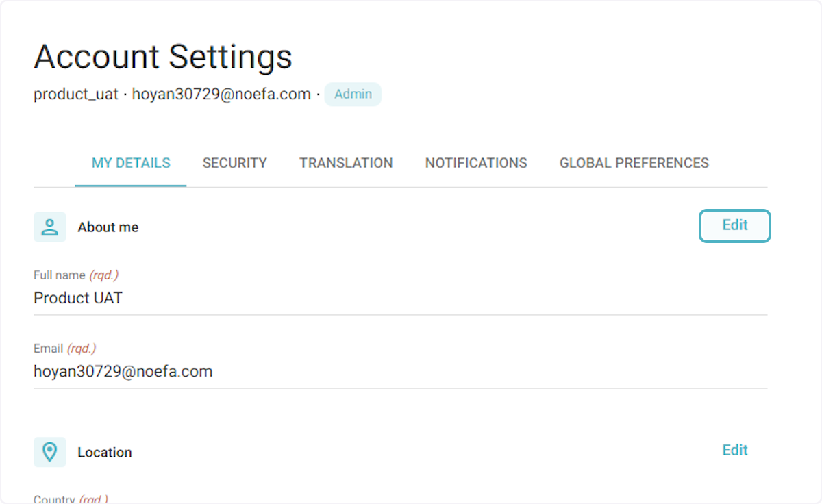Open the Notifications tab
The width and height of the screenshot is (822, 504).
pos(476,163)
